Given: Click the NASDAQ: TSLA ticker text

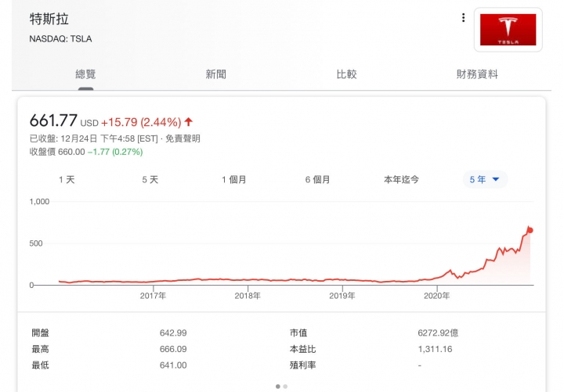Looking at the screenshot, I should (60, 39).
